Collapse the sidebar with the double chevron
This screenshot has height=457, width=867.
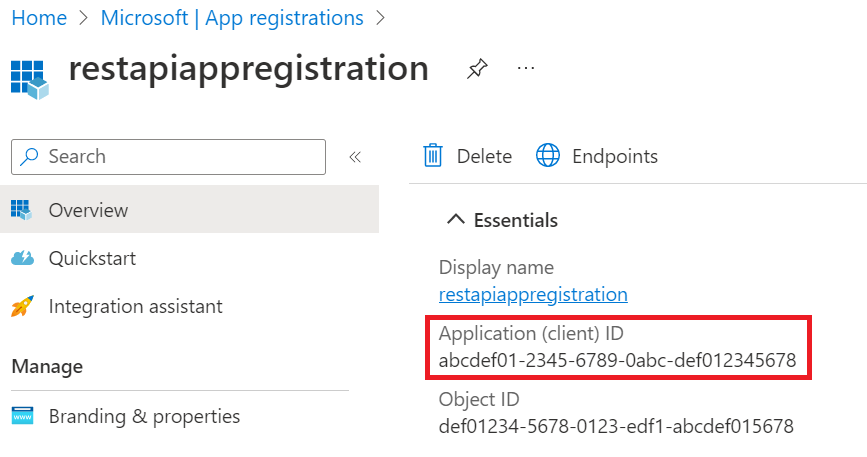point(354,157)
